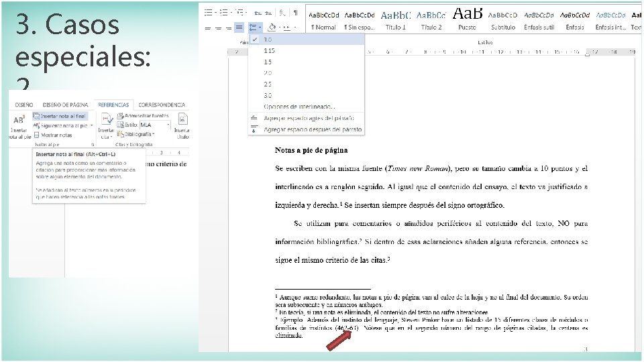Screen dimensions: 644x362
Task: Open the REFERENCIAS ribbon tab
Action: [x=113, y=105]
